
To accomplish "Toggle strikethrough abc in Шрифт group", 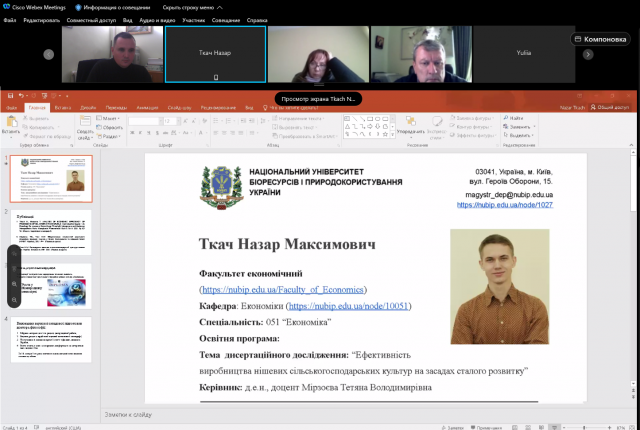I will (x=165, y=133).
